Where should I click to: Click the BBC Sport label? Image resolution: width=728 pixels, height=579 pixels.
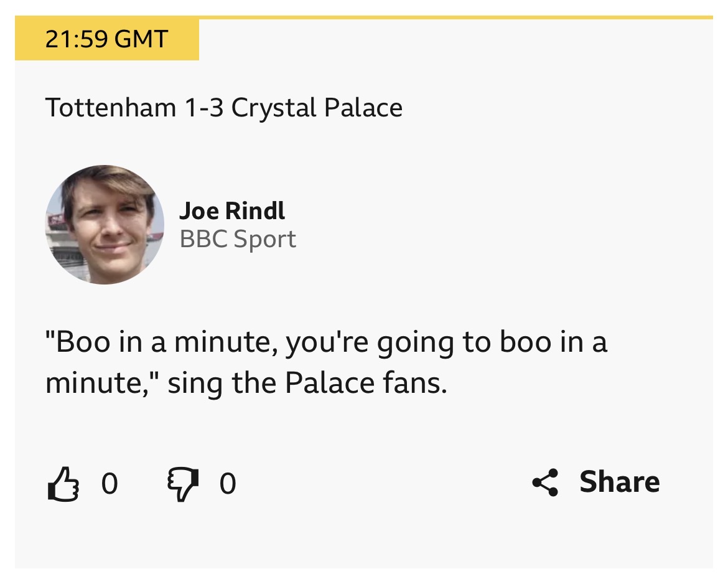click(238, 239)
